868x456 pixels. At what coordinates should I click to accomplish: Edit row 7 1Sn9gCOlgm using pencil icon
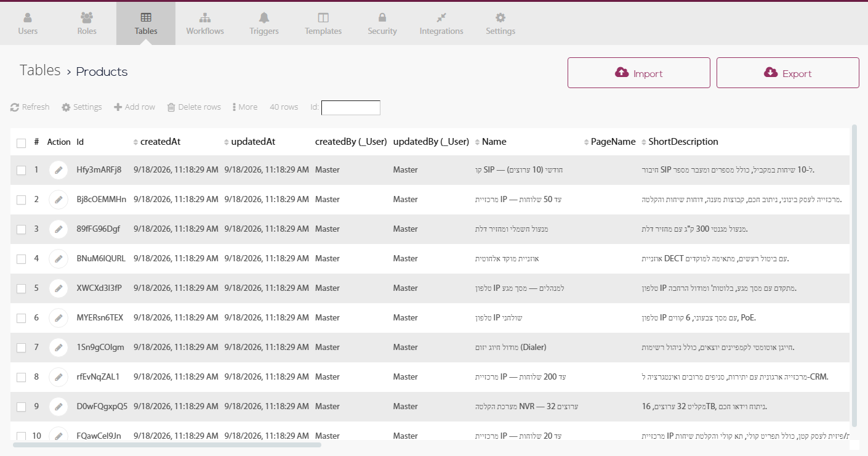pyautogui.click(x=58, y=348)
